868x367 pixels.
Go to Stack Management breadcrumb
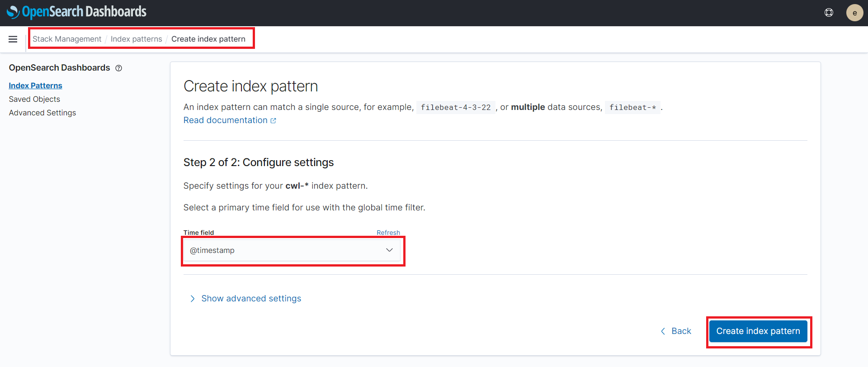pos(67,39)
